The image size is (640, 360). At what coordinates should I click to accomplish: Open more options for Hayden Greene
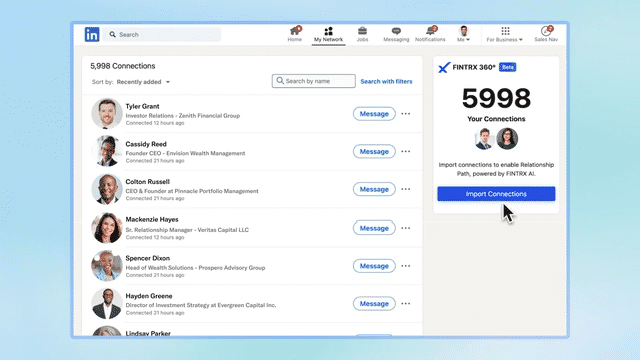405,304
